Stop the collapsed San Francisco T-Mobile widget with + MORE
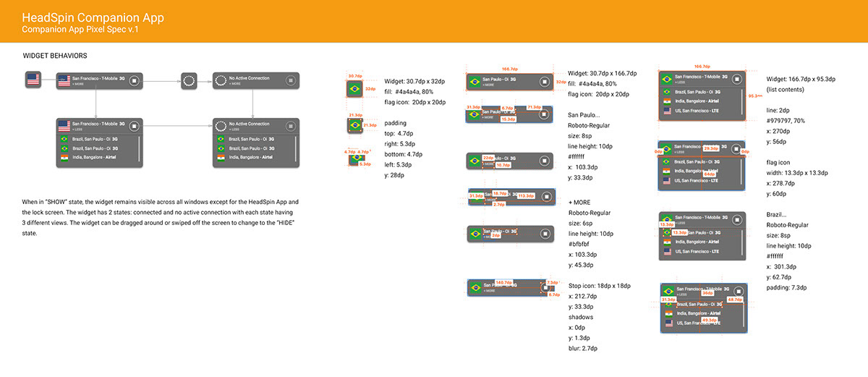868x377 pixels. 134,81
